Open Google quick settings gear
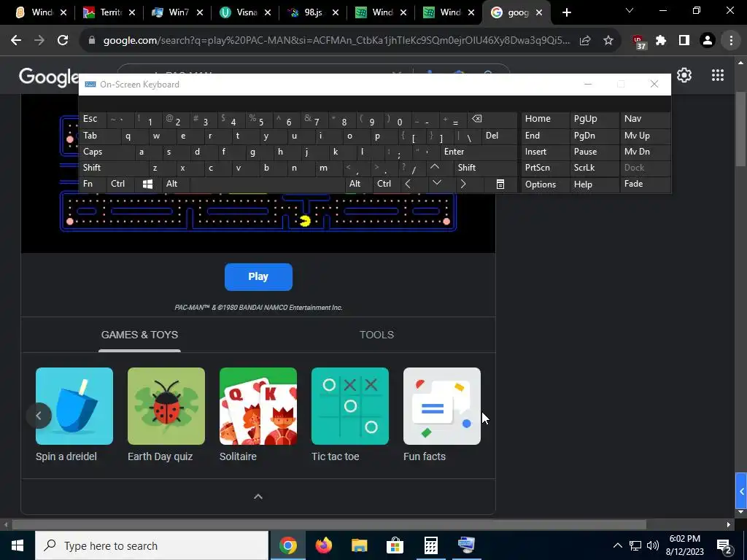This screenshot has width=747, height=560. [x=684, y=75]
